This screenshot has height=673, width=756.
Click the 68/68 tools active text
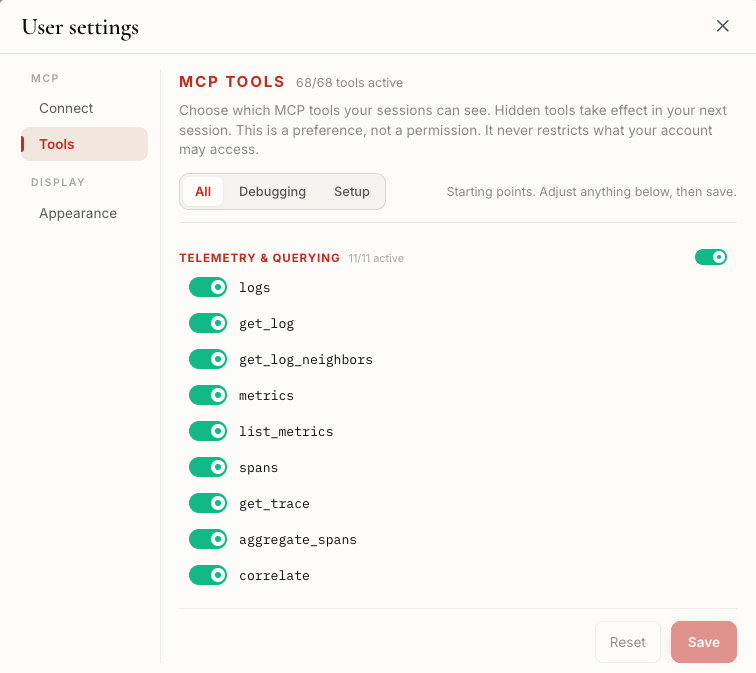click(x=350, y=83)
